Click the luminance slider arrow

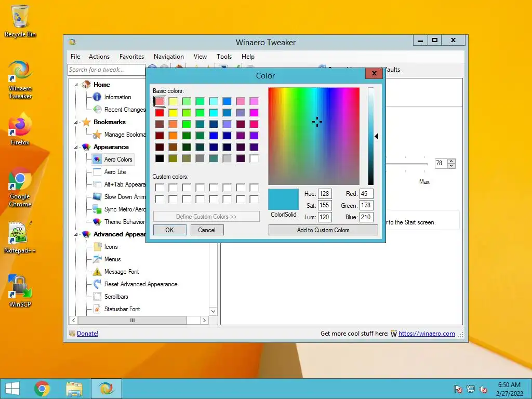(377, 137)
